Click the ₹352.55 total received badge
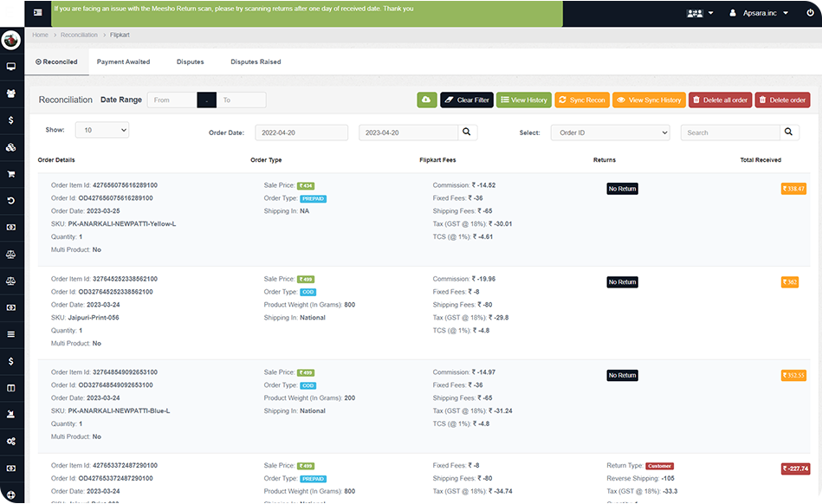This screenshot has height=504, width=822. [793, 375]
